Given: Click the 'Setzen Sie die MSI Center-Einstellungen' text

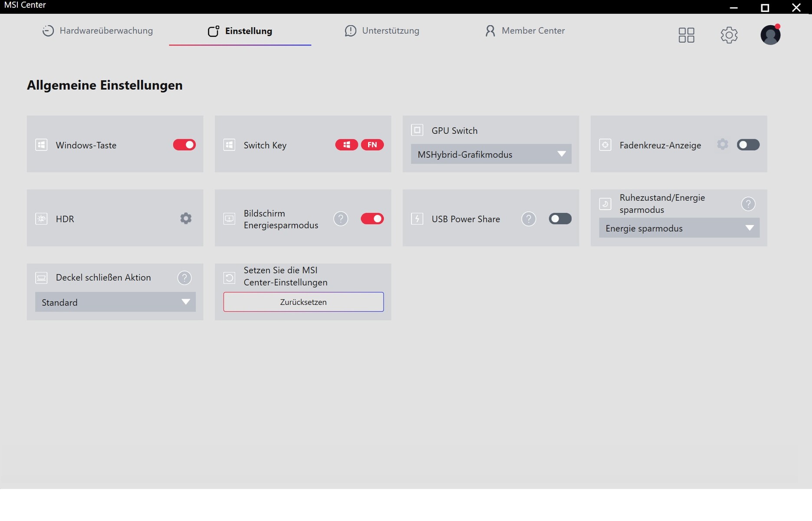Looking at the screenshot, I should pos(286,276).
